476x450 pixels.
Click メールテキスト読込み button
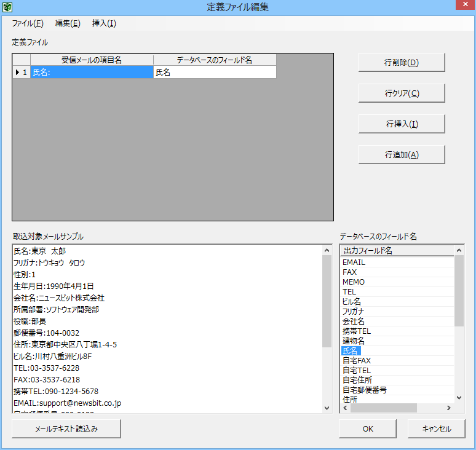coord(66,428)
